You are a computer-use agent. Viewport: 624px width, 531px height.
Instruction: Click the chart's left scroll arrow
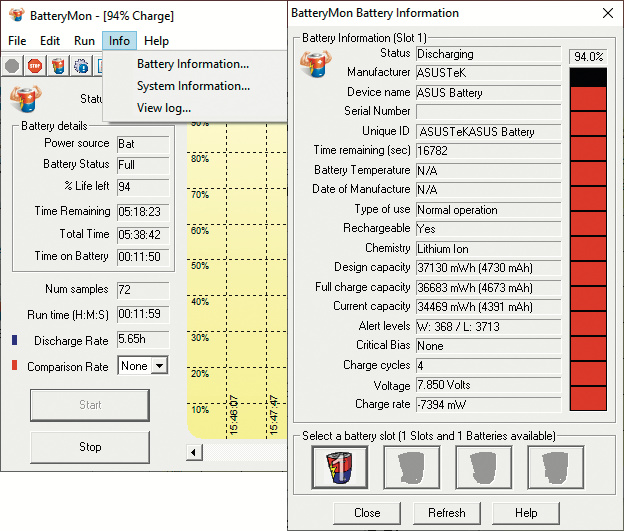194,453
